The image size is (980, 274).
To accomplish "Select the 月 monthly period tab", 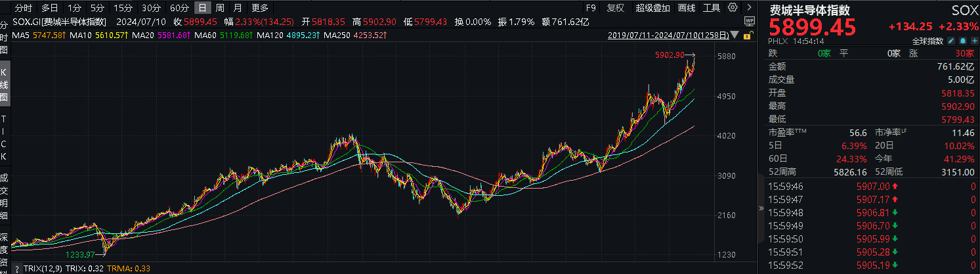I will (236, 8).
